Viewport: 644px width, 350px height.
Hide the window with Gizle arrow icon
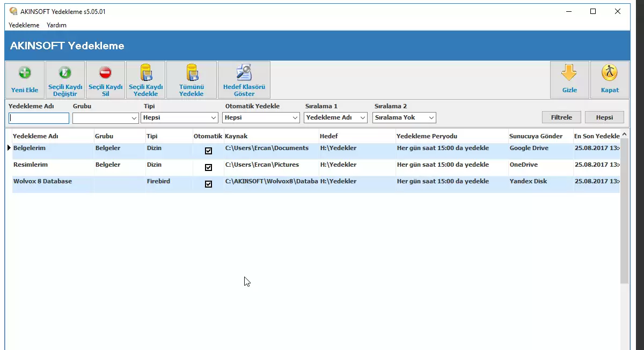point(569,73)
